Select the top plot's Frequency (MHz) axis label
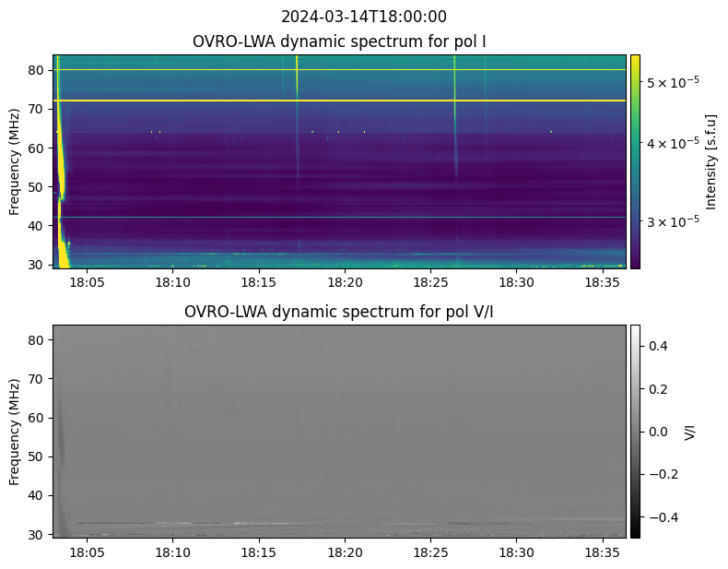Viewport: 728px width, 569px height. (15, 161)
